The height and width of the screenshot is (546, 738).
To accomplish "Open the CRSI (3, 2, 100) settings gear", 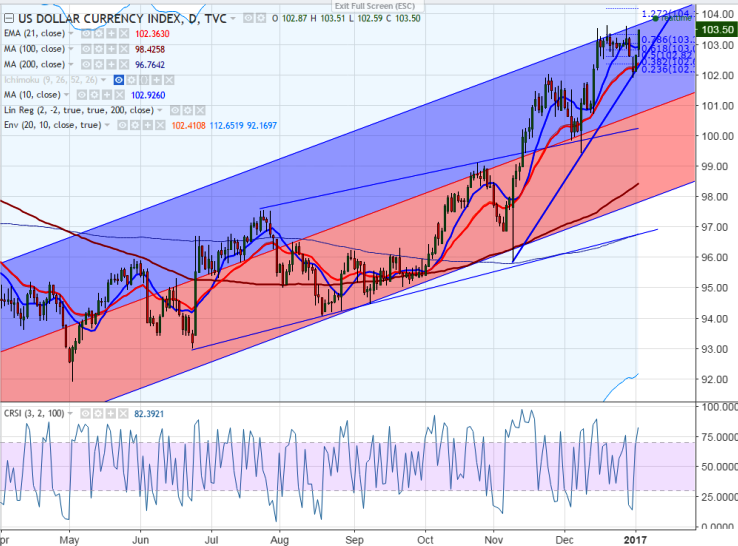I will (x=98, y=414).
